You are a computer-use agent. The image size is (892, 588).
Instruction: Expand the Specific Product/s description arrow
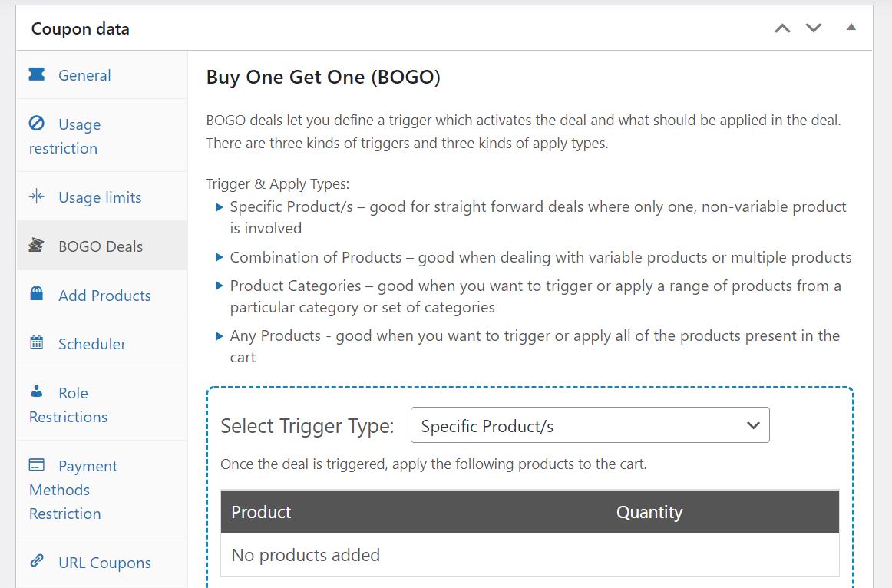click(219, 206)
